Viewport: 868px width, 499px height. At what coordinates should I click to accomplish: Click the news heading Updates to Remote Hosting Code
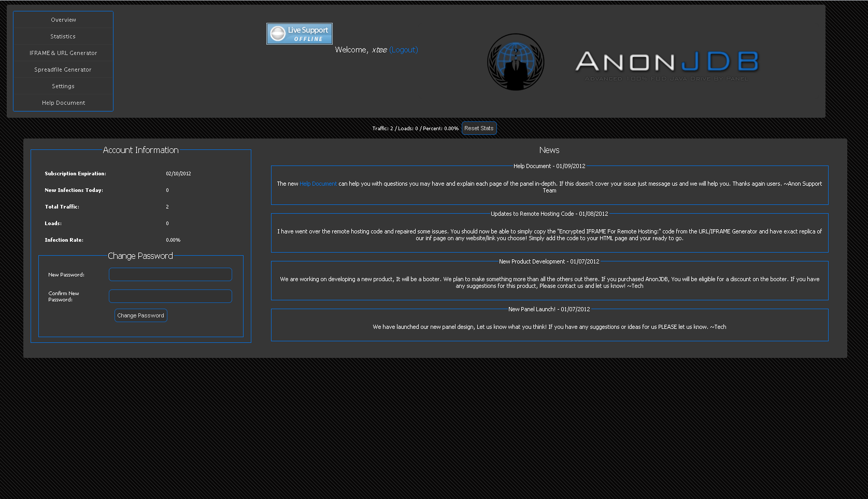549,214
